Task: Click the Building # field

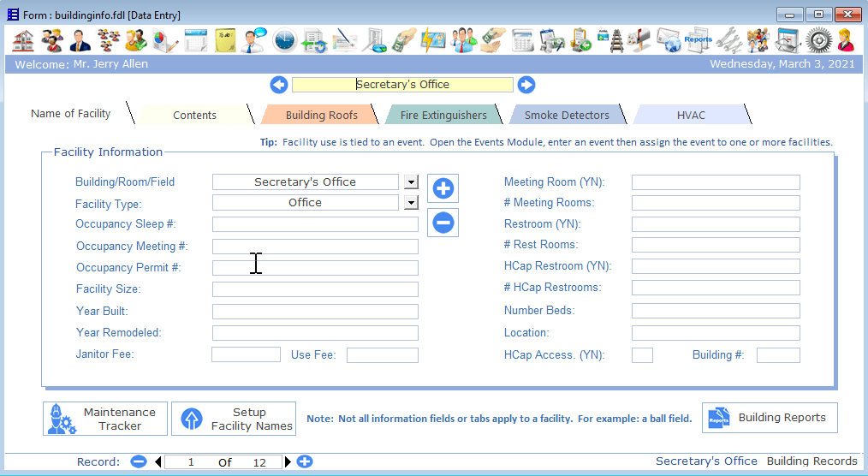Action: click(778, 355)
